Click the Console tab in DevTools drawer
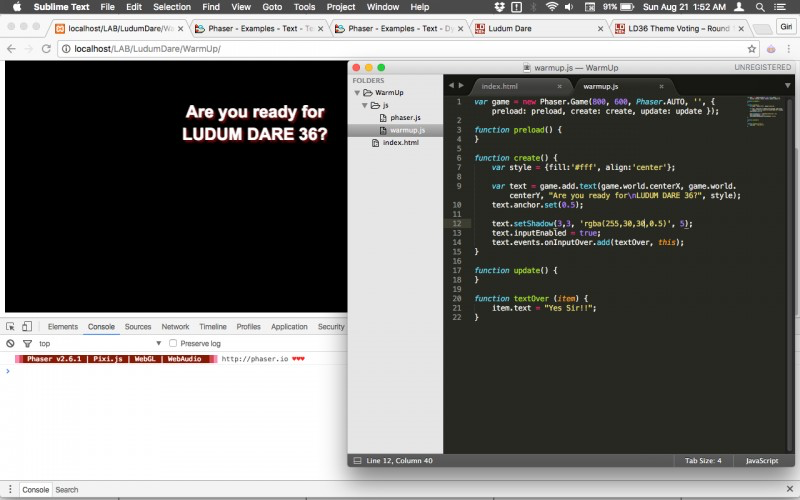 36,490
